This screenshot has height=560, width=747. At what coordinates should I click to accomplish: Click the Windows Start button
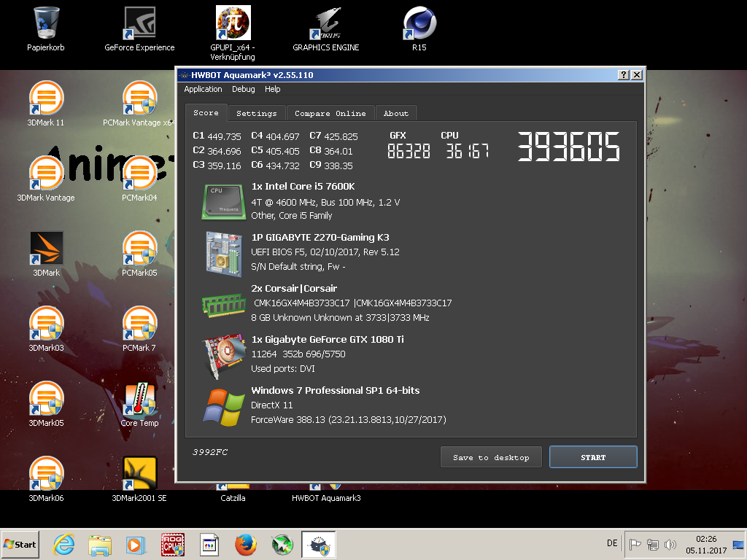pyautogui.click(x=20, y=545)
